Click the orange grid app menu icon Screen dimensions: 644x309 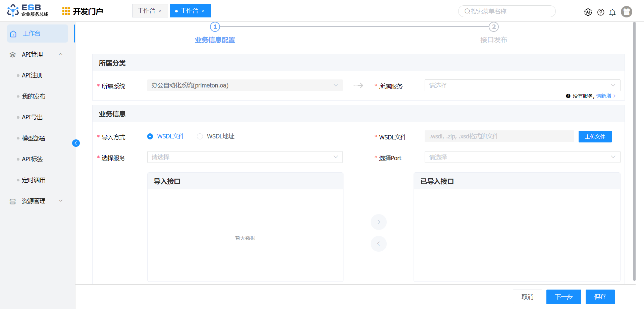[66, 11]
